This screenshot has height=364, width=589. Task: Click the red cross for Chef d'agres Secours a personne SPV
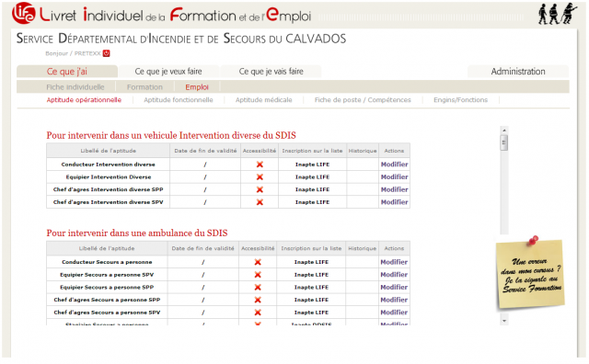click(258, 313)
